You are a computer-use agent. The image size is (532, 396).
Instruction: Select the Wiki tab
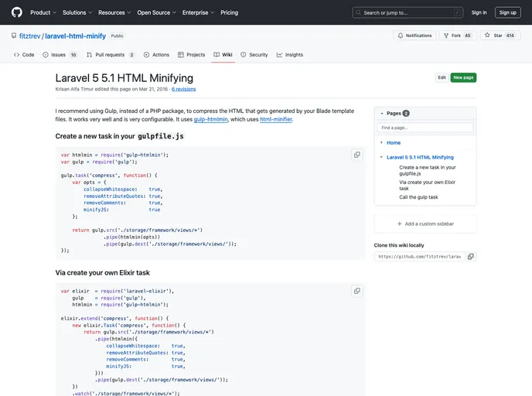(x=223, y=55)
